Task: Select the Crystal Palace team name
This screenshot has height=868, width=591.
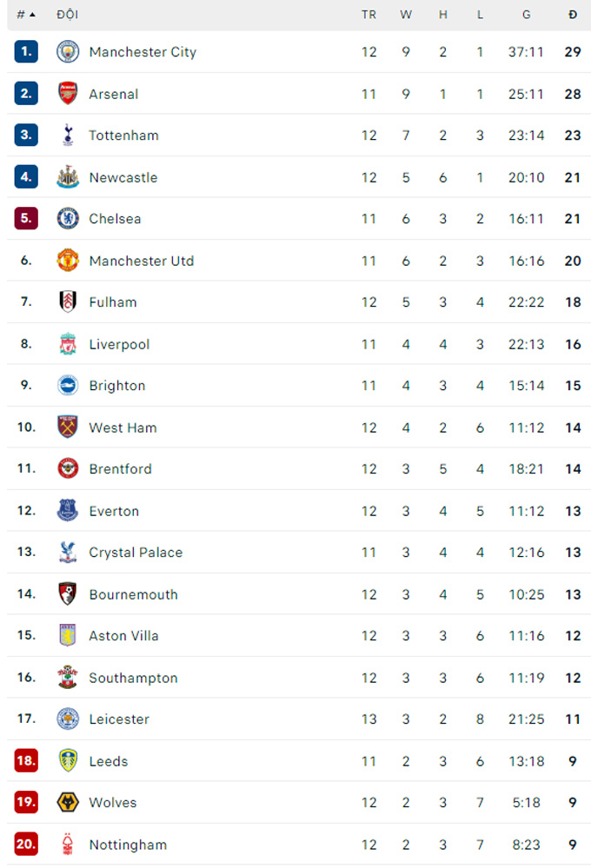Action: click(136, 553)
